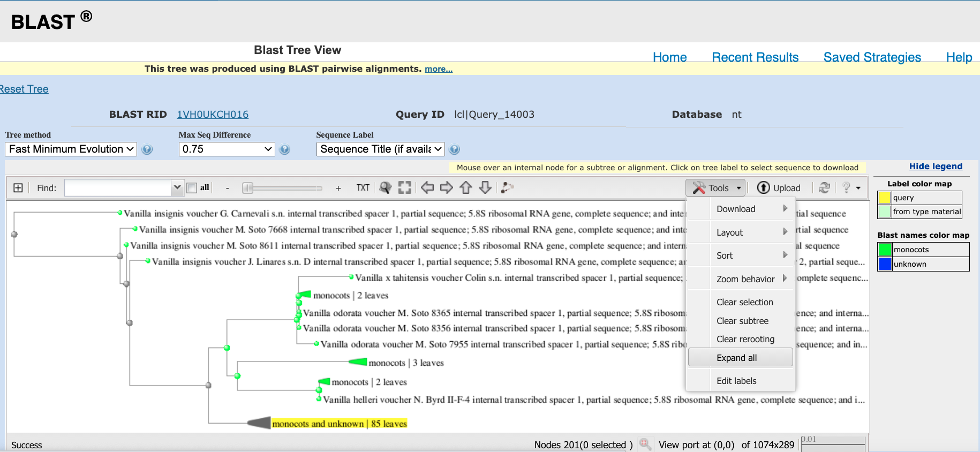
Task: Choose Expand all from Tools menu
Action: point(741,358)
